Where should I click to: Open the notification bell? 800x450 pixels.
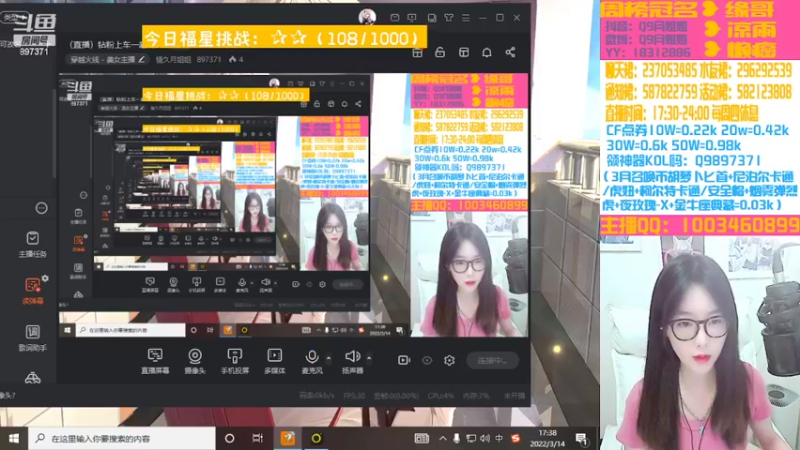click(x=487, y=52)
